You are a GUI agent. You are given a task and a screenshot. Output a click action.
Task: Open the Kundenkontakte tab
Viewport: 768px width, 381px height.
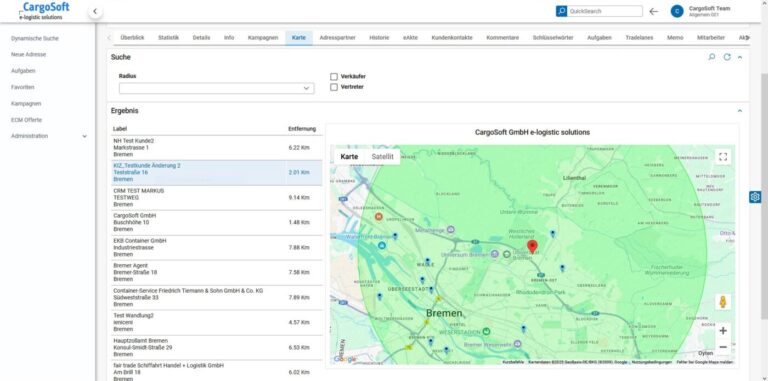pyautogui.click(x=452, y=38)
